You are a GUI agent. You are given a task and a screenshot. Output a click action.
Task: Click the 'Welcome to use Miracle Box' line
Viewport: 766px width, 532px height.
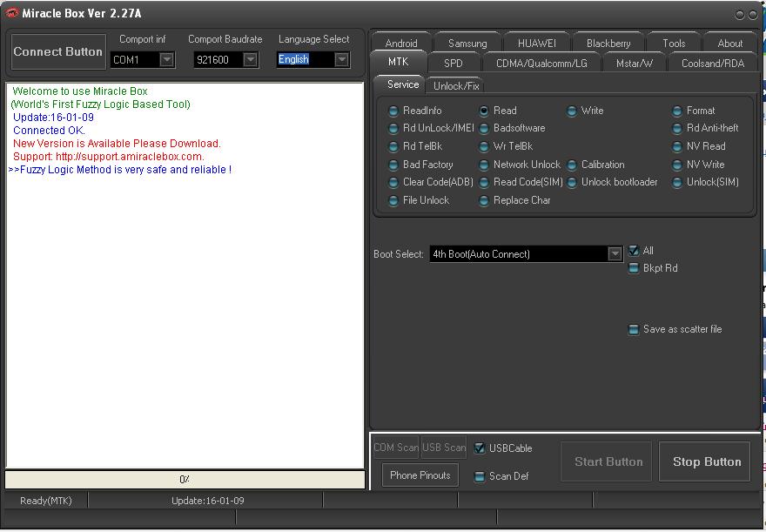[x=79, y=91]
